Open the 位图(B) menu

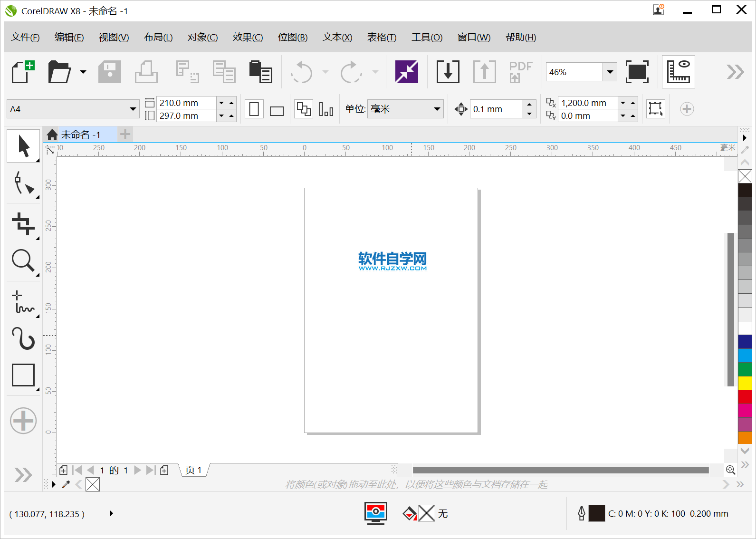(293, 37)
